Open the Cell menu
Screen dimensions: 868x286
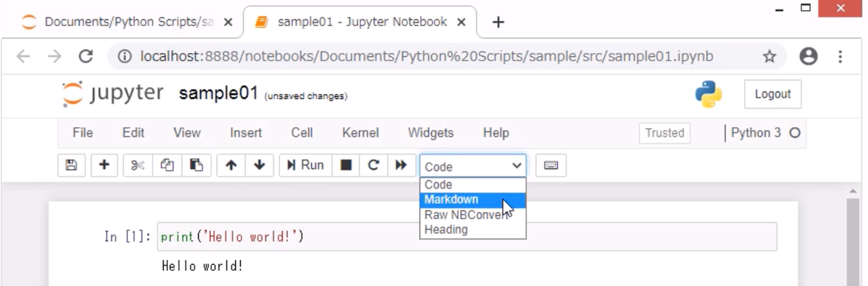point(302,133)
